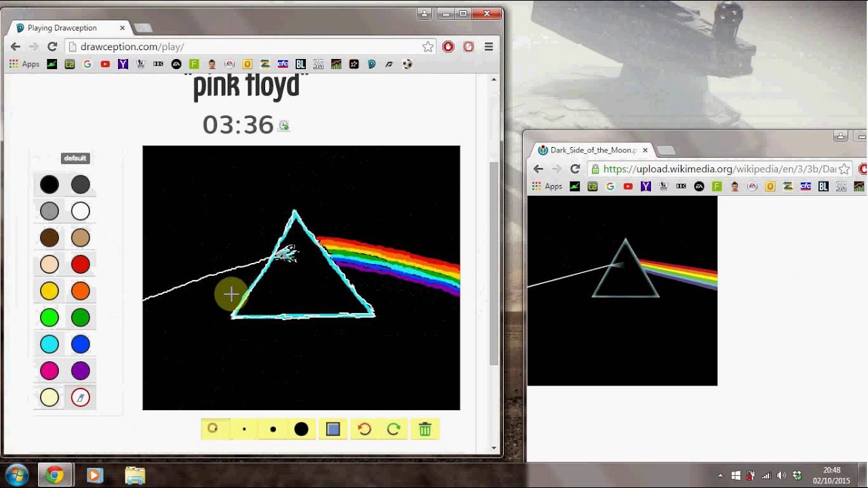The image size is (868, 488).
Task: Pick the cyan color swatch
Action: click(50, 344)
